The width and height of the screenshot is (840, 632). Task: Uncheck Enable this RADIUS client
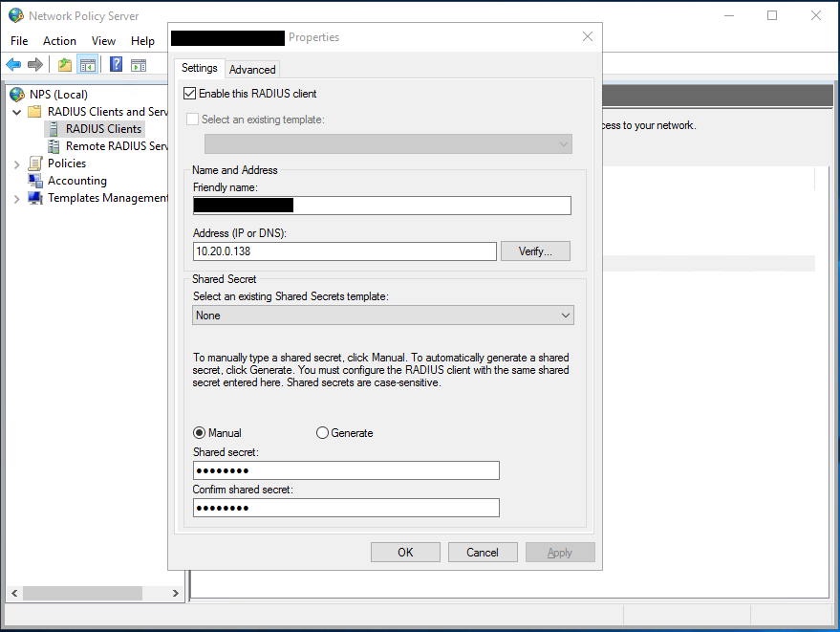pyautogui.click(x=189, y=94)
